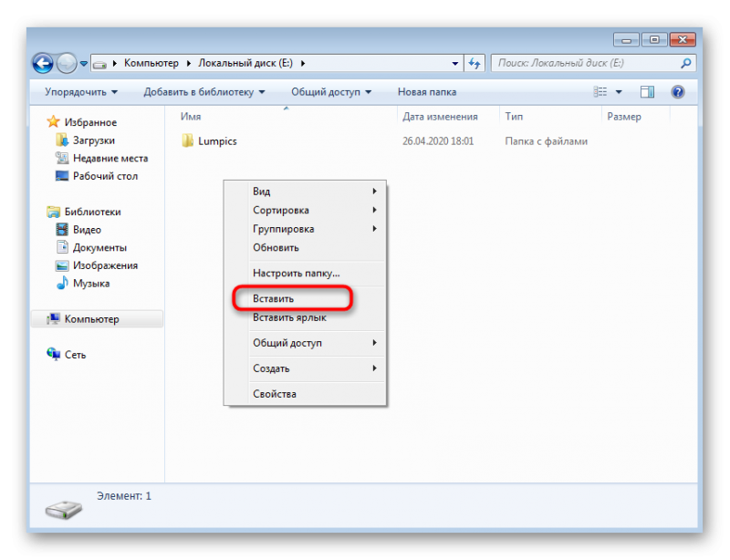Click Документы library icon
Screen dimensions: 730x560
tap(62, 247)
